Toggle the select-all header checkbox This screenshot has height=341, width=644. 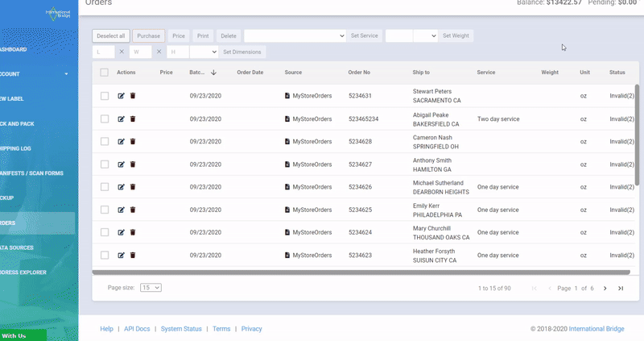point(105,73)
